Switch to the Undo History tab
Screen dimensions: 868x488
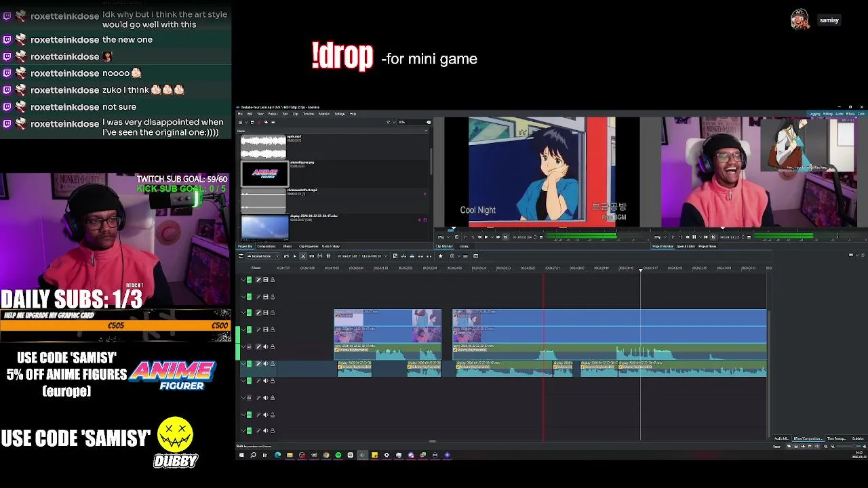tap(330, 246)
